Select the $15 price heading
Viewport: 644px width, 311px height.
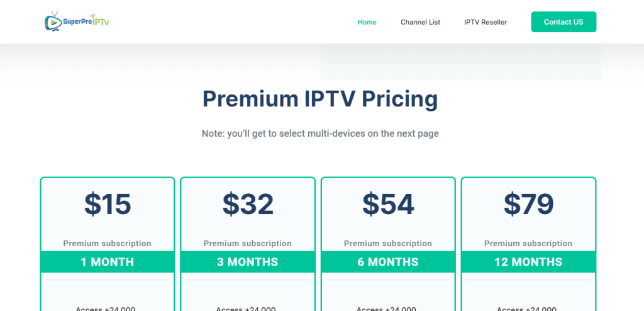pos(108,204)
